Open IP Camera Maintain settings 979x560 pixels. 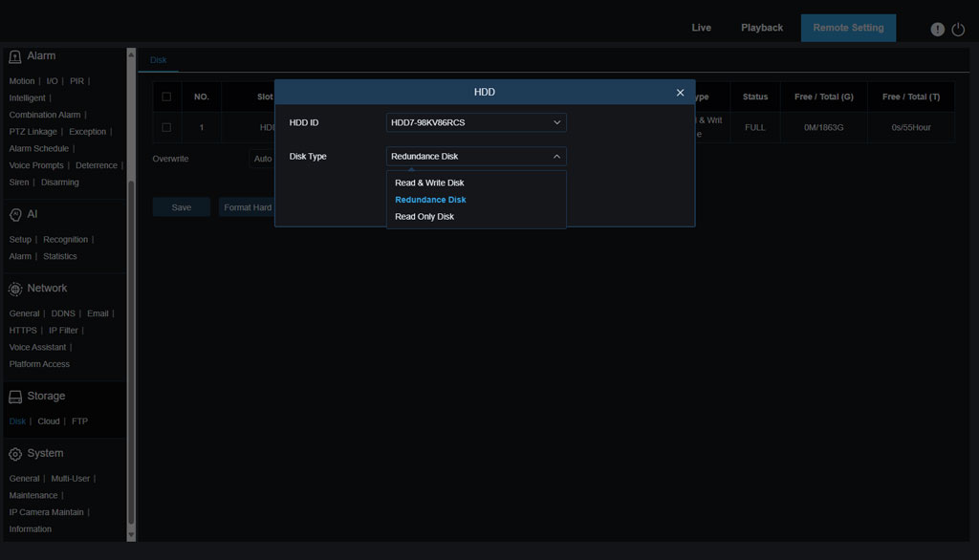click(46, 511)
